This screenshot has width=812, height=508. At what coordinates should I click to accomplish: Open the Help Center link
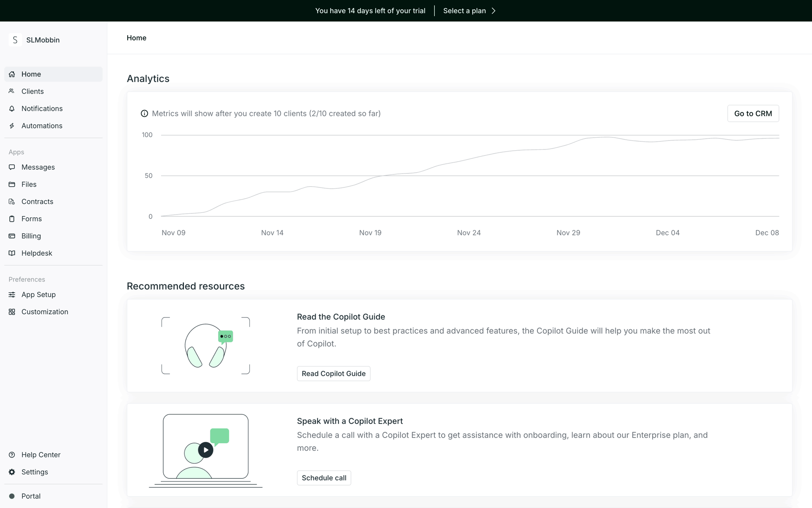point(53,455)
